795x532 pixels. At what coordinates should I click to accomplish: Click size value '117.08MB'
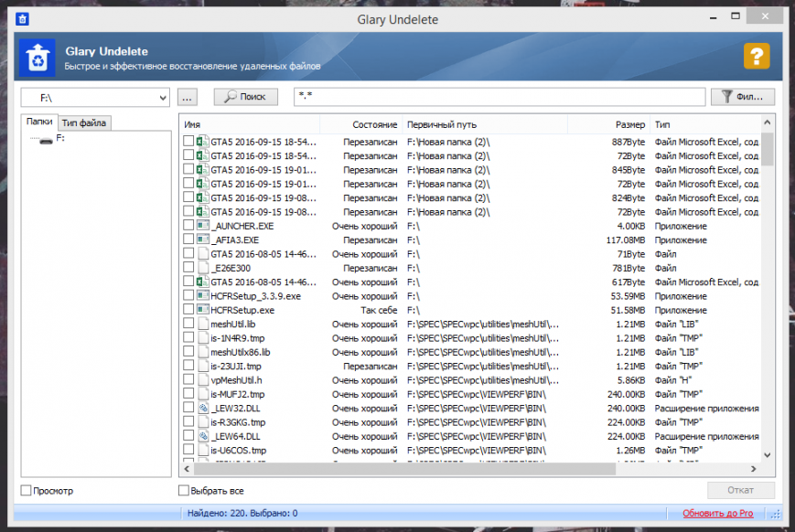click(x=625, y=239)
